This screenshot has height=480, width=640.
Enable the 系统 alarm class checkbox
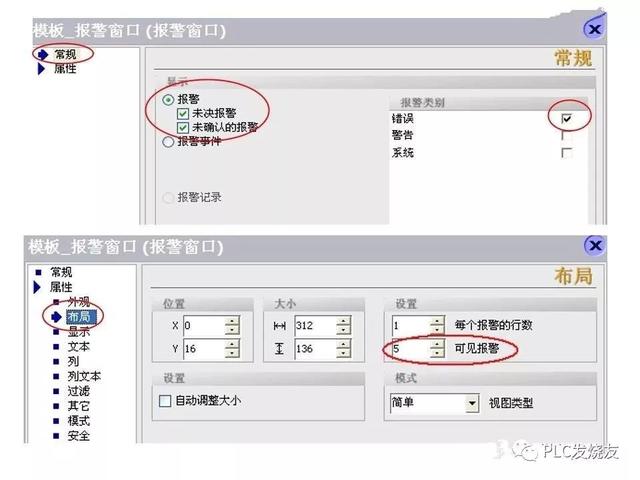567,153
